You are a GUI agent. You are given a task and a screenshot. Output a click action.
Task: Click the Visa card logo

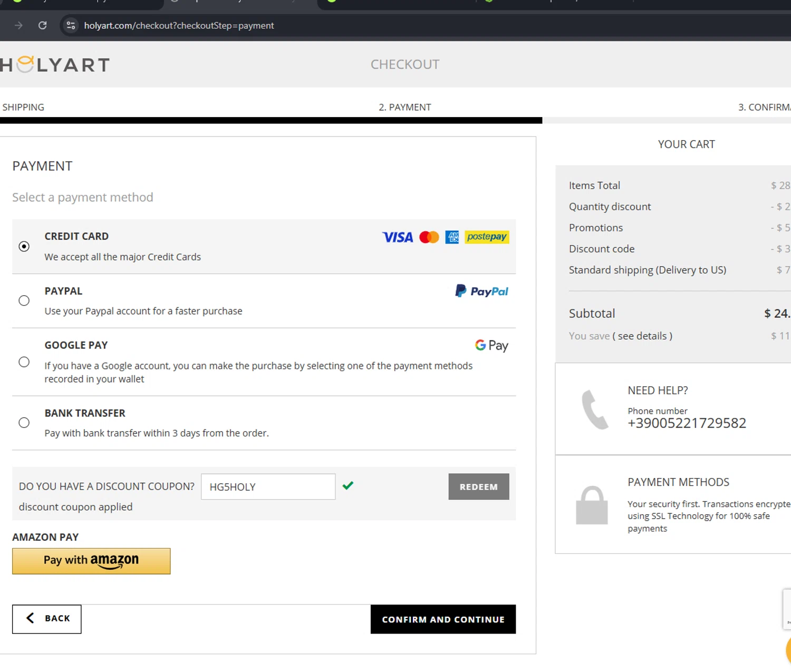click(x=398, y=237)
